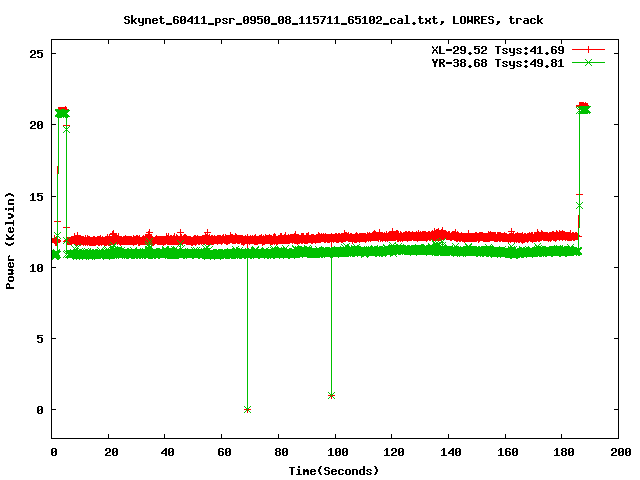Click the x-axis tick label 200
This screenshot has width=640, height=480.
(621, 452)
